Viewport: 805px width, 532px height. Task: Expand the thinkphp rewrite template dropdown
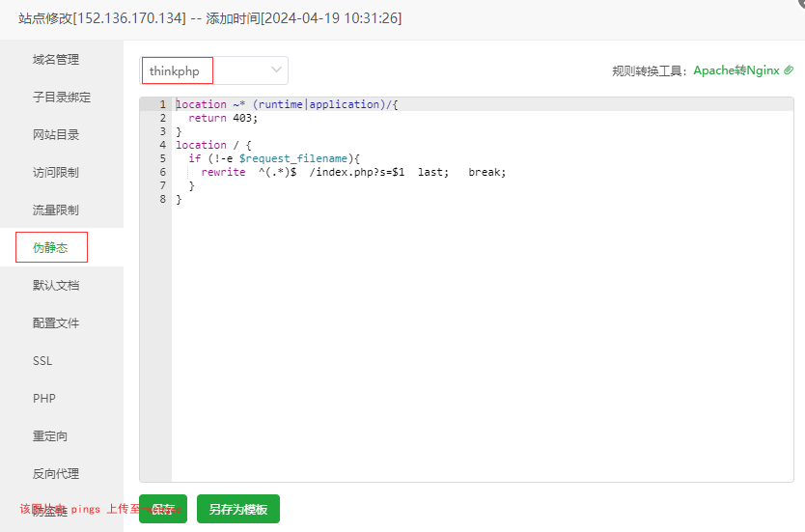pos(213,70)
